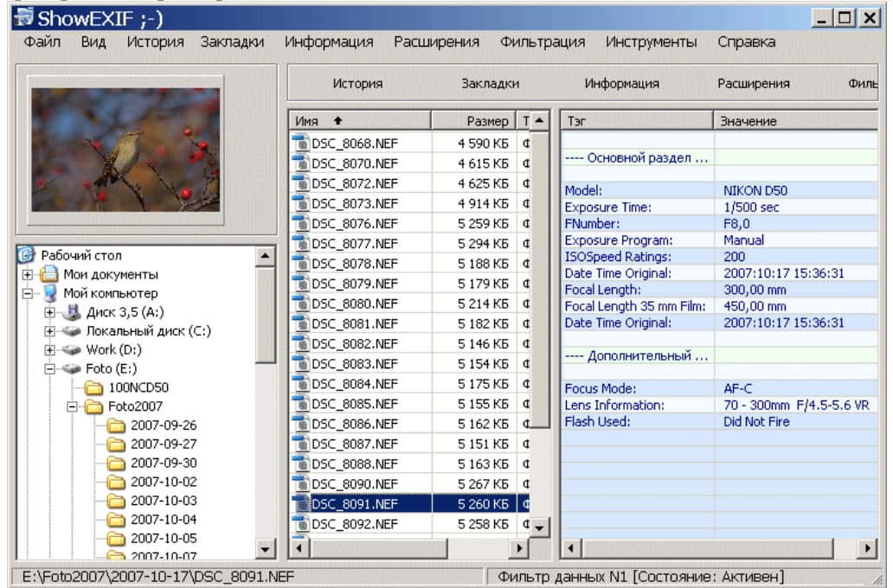The width and height of the screenshot is (893, 588).
Task: Click the Закладки toolbar button
Action: click(x=490, y=84)
